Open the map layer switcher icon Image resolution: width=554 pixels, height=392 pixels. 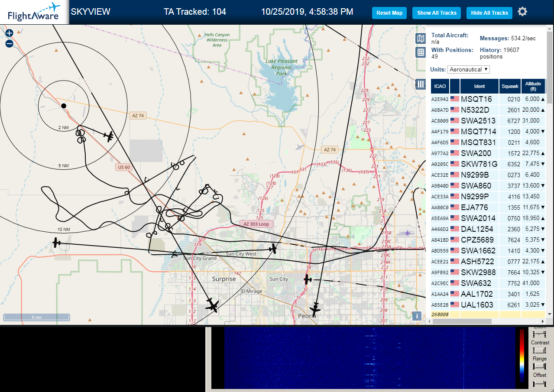(x=421, y=39)
